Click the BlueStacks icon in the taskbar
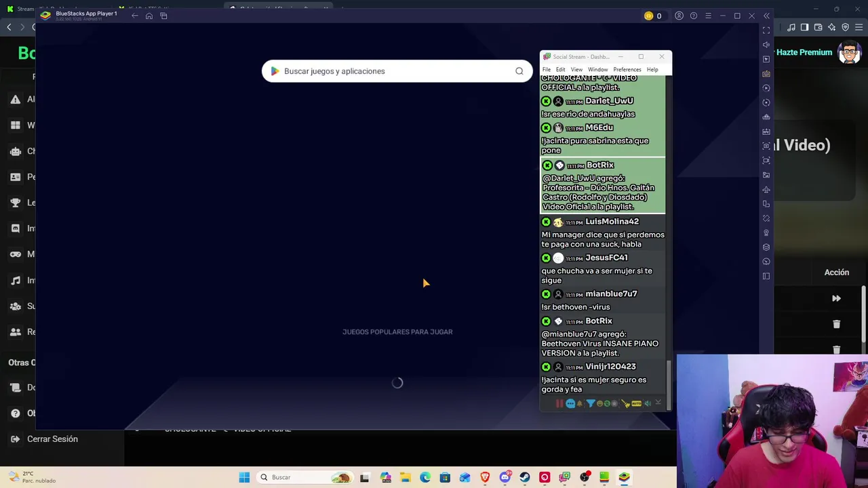 [x=624, y=477]
